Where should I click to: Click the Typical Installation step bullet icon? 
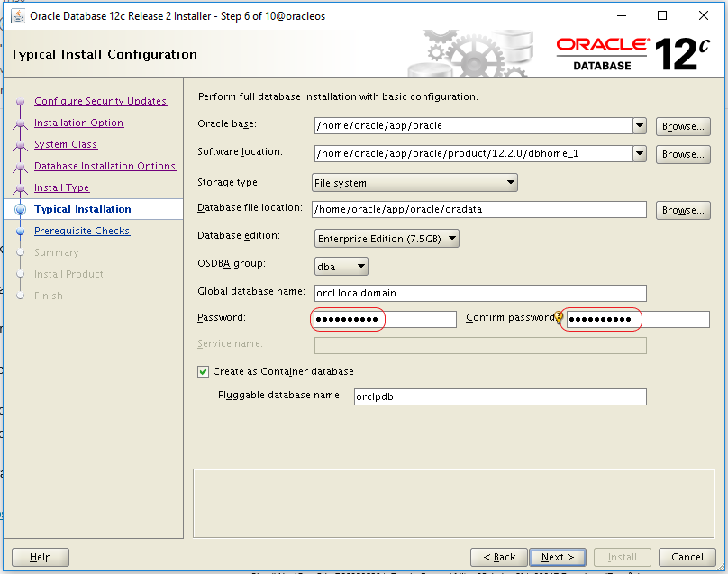[x=20, y=209]
